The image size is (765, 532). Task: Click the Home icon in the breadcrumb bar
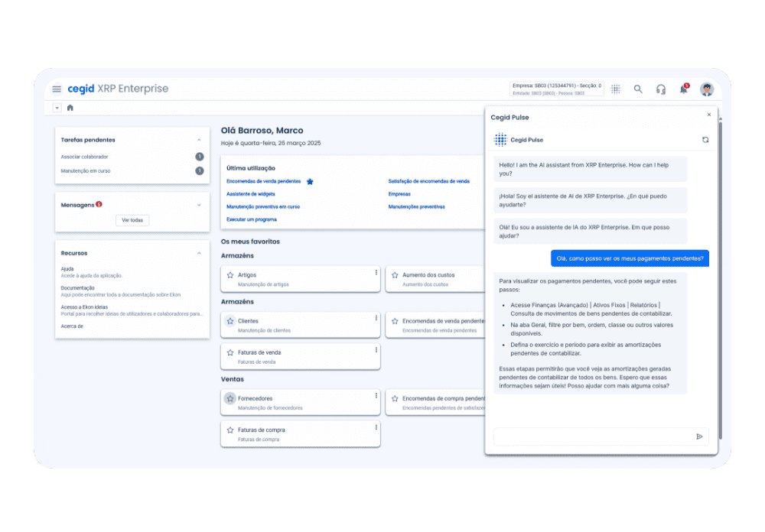[x=70, y=108]
